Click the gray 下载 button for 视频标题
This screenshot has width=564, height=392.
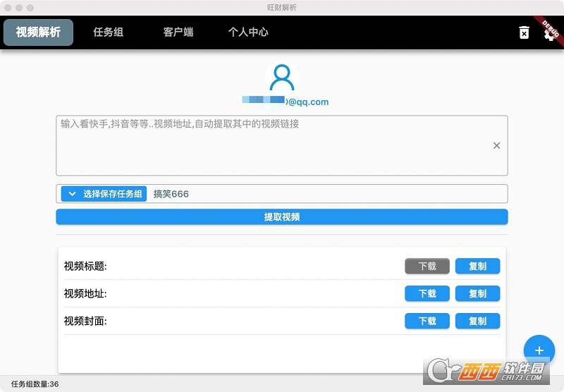click(427, 266)
